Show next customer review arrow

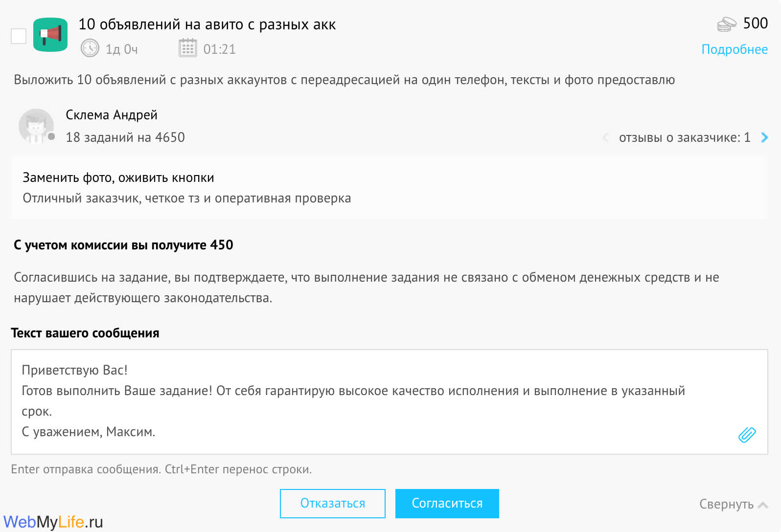coord(764,138)
